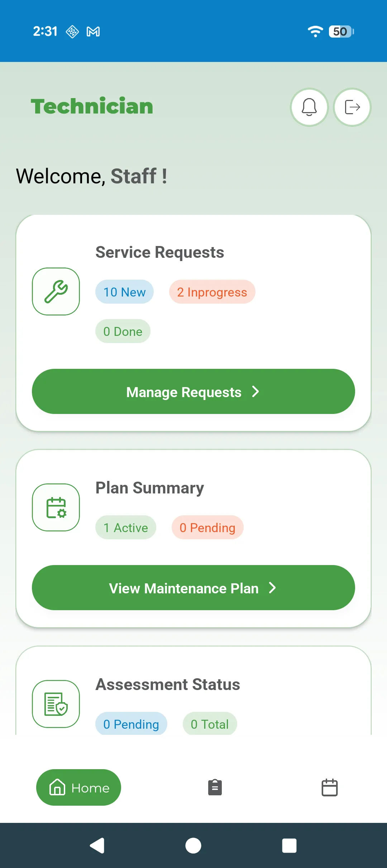The image size is (387, 868).
Task: Tap the 1 Active plan badge
Action: (125, 527)
